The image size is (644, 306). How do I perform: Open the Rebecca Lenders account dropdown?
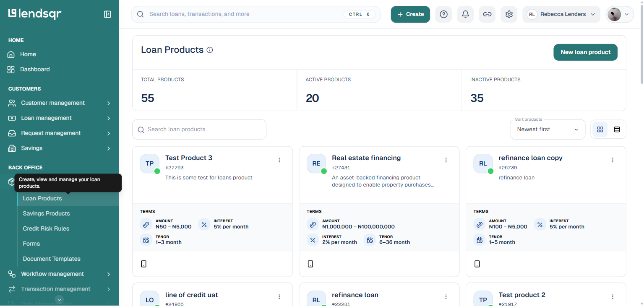point(561,14)
